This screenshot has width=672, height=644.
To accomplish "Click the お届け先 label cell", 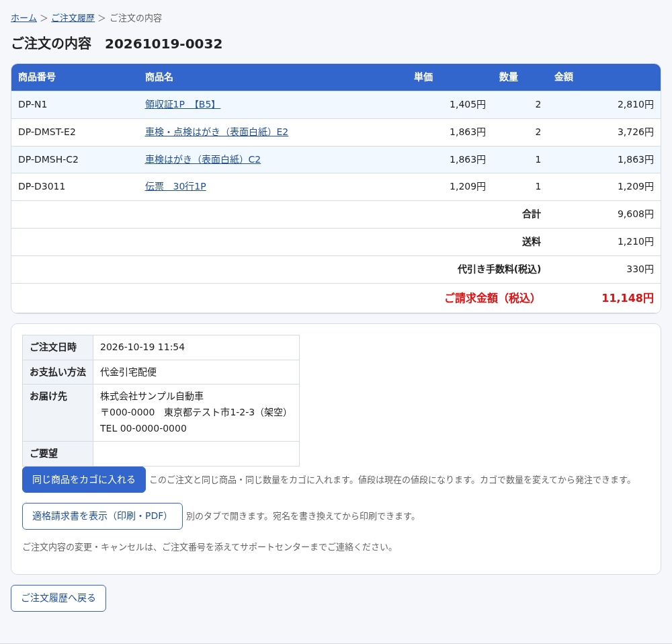I will [x=58, y=413].
